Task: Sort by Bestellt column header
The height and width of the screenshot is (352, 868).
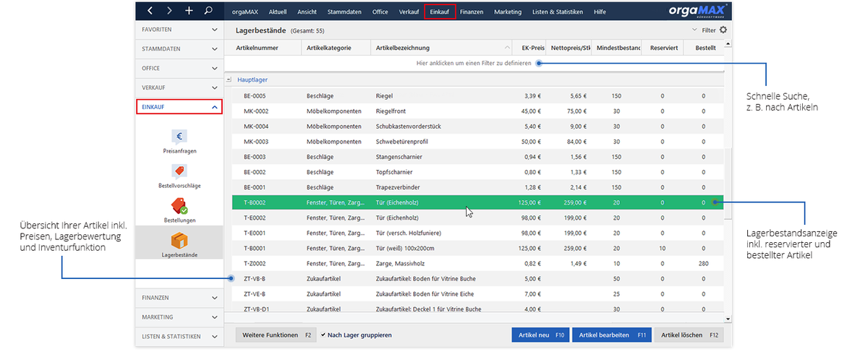Action: coord(703,48)
